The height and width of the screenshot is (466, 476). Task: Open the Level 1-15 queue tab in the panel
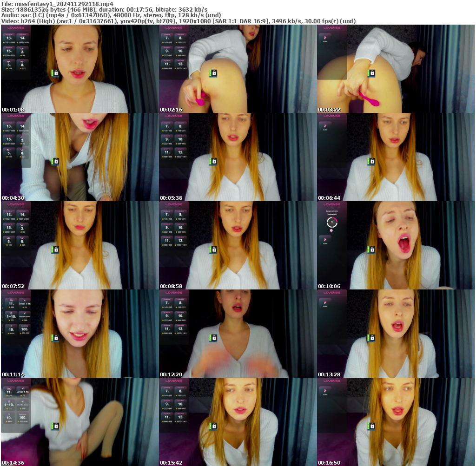pyautogui.click(x=25, y=303)
